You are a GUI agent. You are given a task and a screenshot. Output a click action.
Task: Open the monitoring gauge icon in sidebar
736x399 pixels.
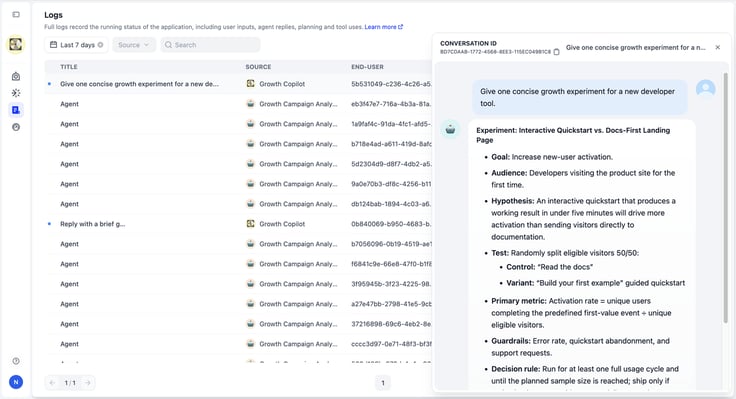(16, 127)
